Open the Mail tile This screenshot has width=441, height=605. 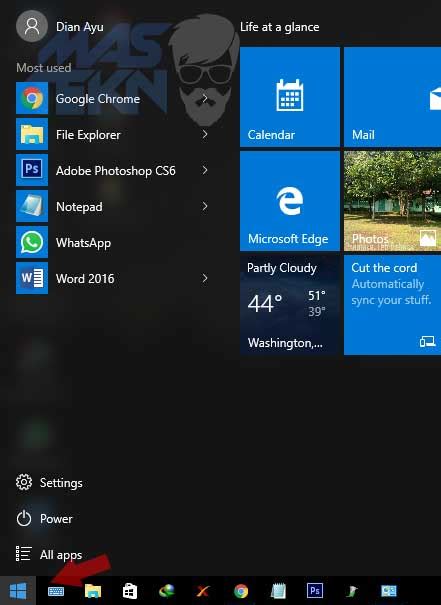coord(392,97)
